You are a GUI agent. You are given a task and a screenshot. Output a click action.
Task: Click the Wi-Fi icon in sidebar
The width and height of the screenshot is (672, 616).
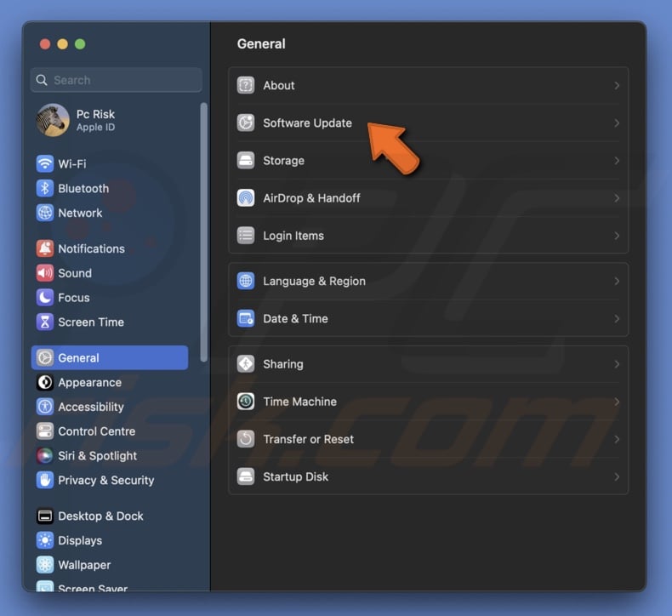pos(45,163)
